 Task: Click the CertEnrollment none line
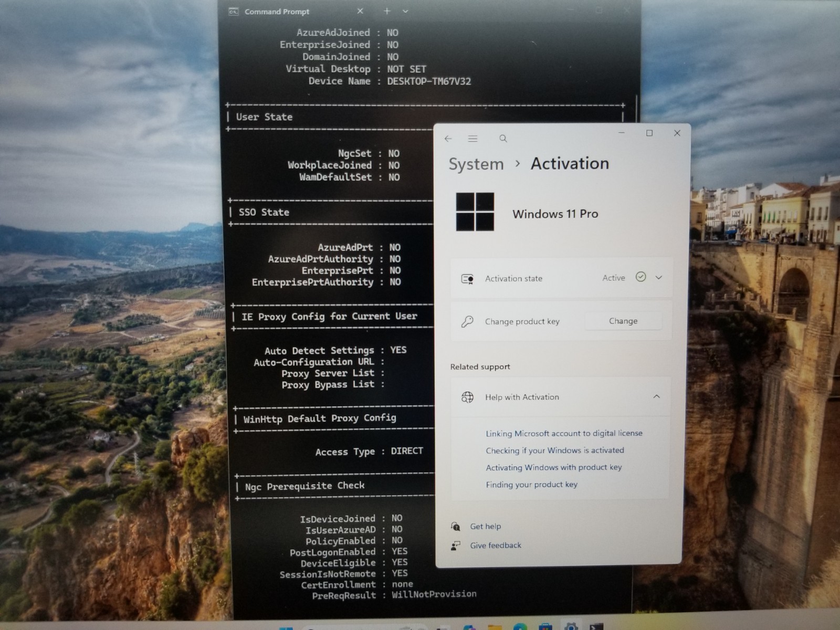(x=357, y=584)
